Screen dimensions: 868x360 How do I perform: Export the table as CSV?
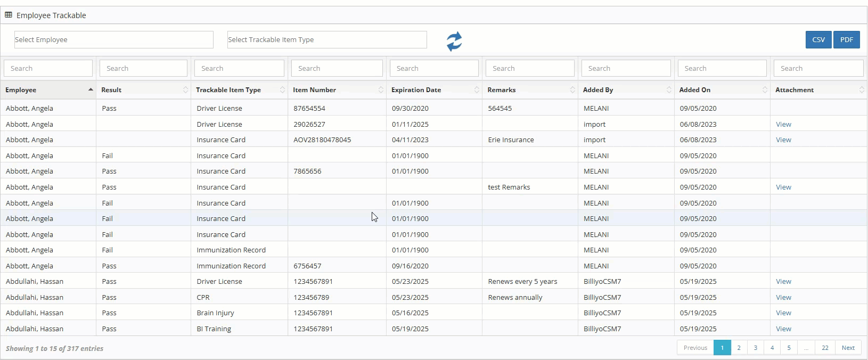(818, 40)
